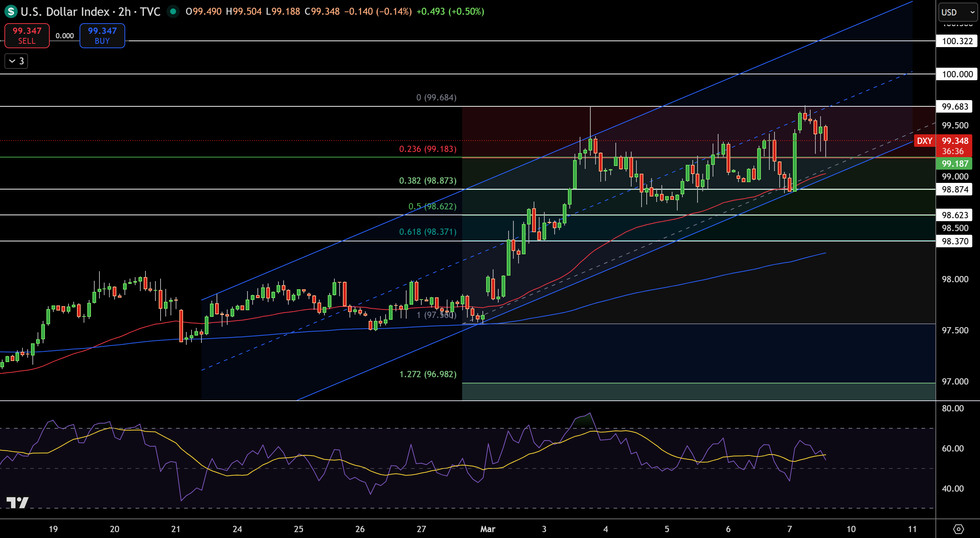Click the TradingView logo
The height and width of the screenshot is (538, 980).
tap(18, 503)
